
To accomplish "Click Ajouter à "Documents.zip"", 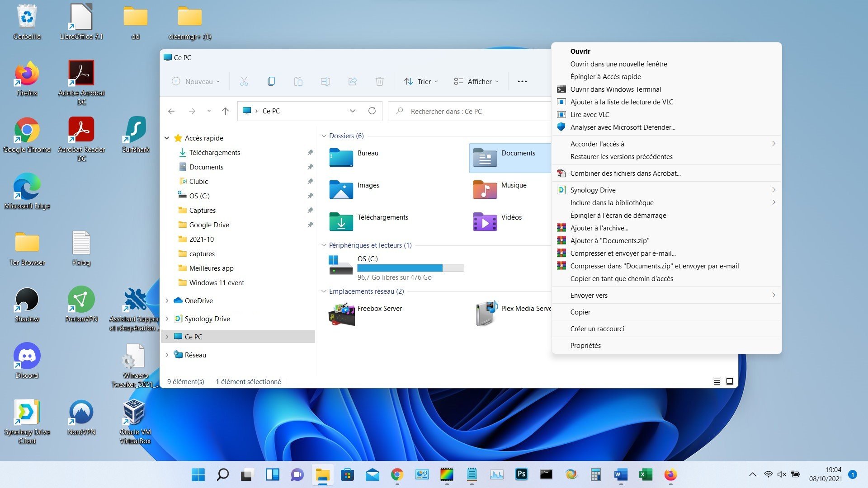I will [610, 240].
